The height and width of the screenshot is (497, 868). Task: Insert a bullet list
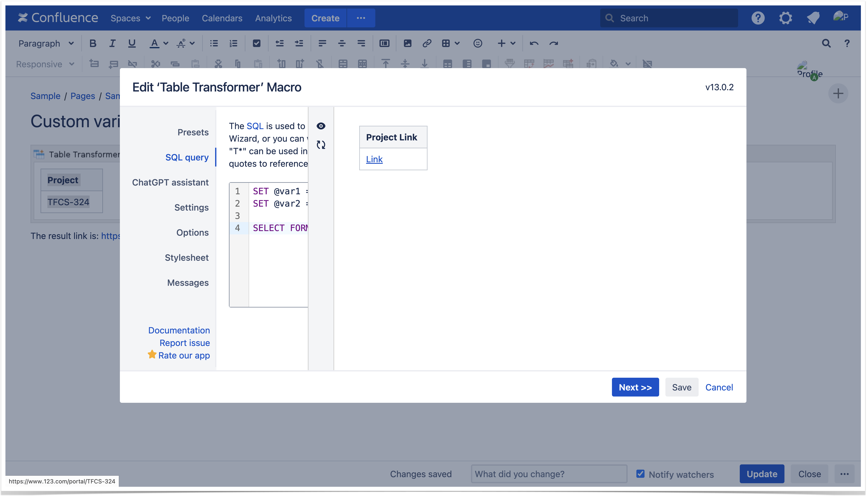214,43
